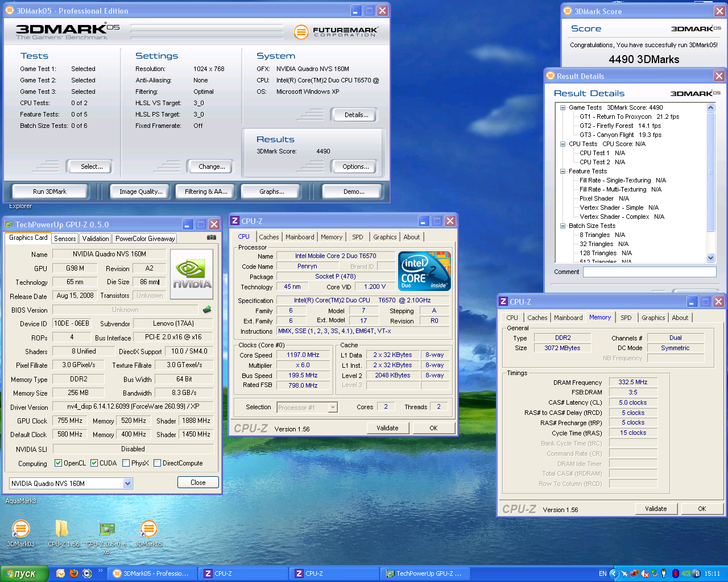The height and width of the screenshot is (582, 728).
Task: Open the Mainboard tab in the CPU-Z memory timings window
Action: pos(568,318)
